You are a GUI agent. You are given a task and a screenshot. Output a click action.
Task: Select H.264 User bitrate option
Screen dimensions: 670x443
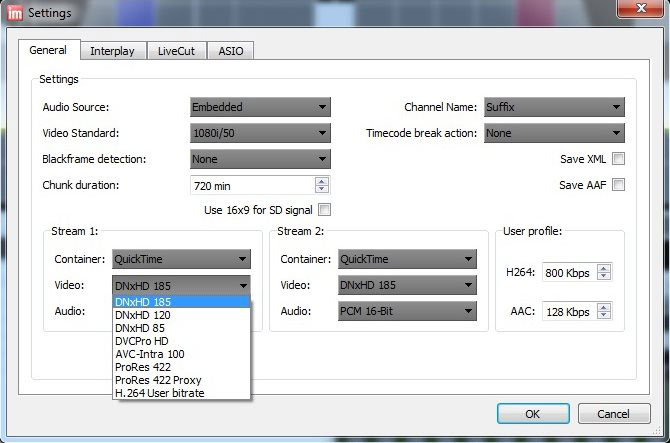(160, 393)
